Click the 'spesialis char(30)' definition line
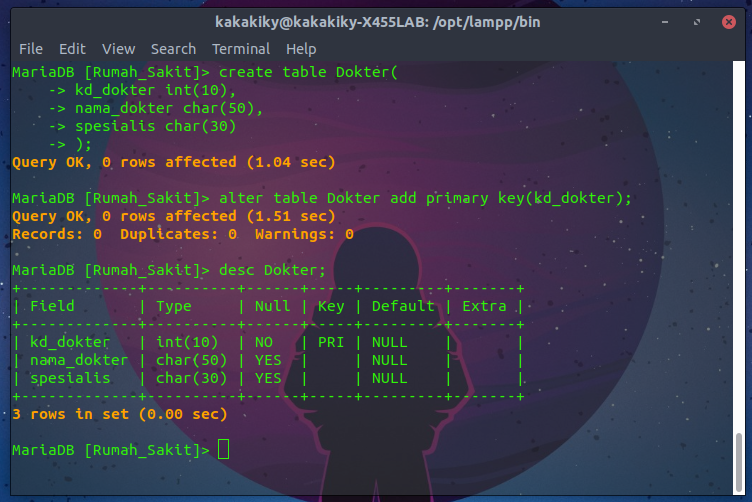The width and height of the screenshot is (752, 502). [x=155, y=126]
